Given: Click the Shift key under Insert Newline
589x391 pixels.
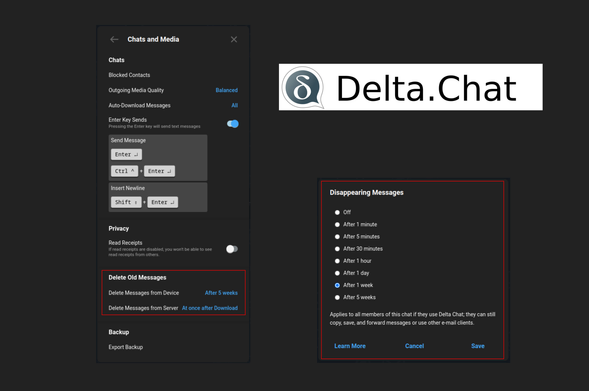Looking at the screenshot, I should click(x=126, y=202).
